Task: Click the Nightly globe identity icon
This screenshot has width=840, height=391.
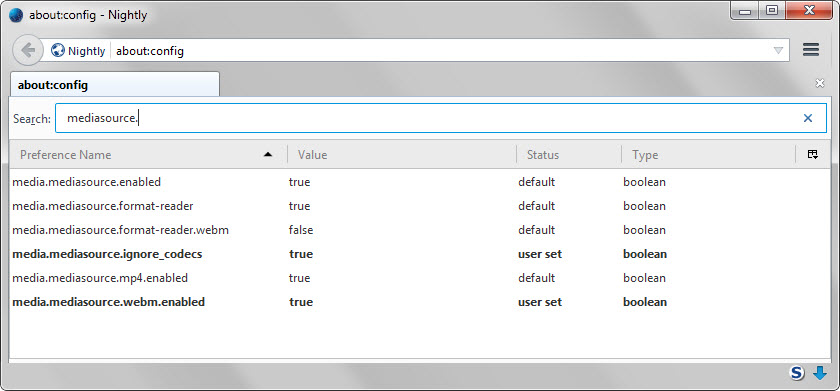Action: 57,51
